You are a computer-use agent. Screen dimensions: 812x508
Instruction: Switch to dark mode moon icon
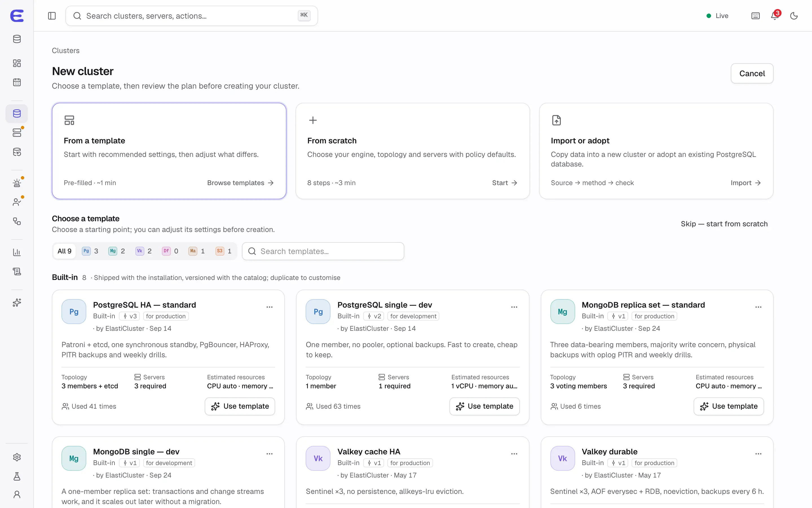click(x=794, y=16)
